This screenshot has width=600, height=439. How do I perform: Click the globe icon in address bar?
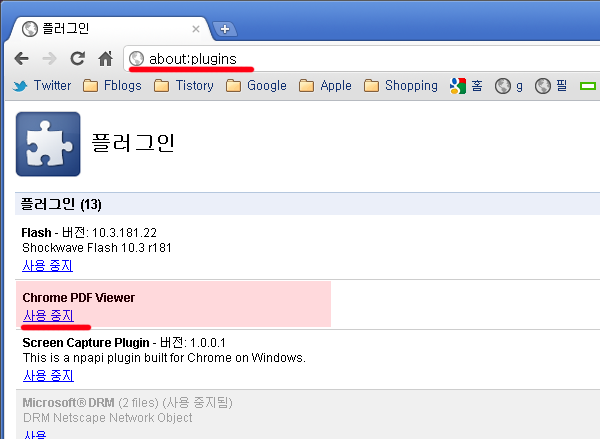[136, 59]
